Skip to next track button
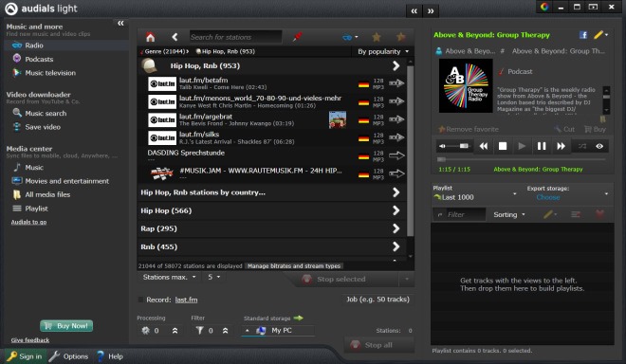The image size is (626, 364). (561, 146)
